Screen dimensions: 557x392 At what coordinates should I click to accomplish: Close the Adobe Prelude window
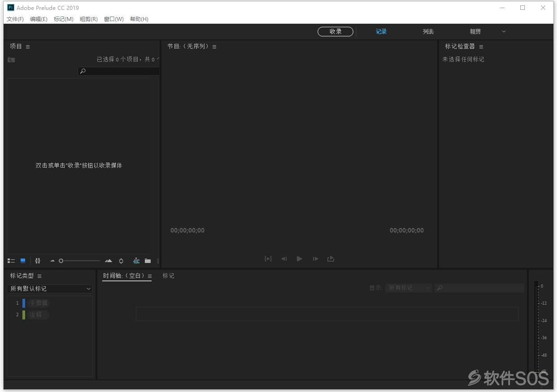(x=543, y=8)
